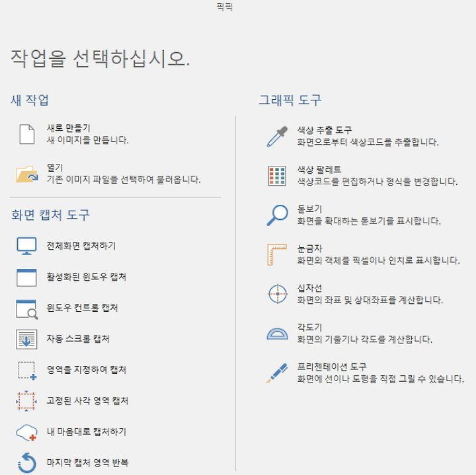The height and width of the screenshot is (475, 476).
Task: Click text 화면을 확대하는 돋보기를 표시합니다.
Action: 369,221
